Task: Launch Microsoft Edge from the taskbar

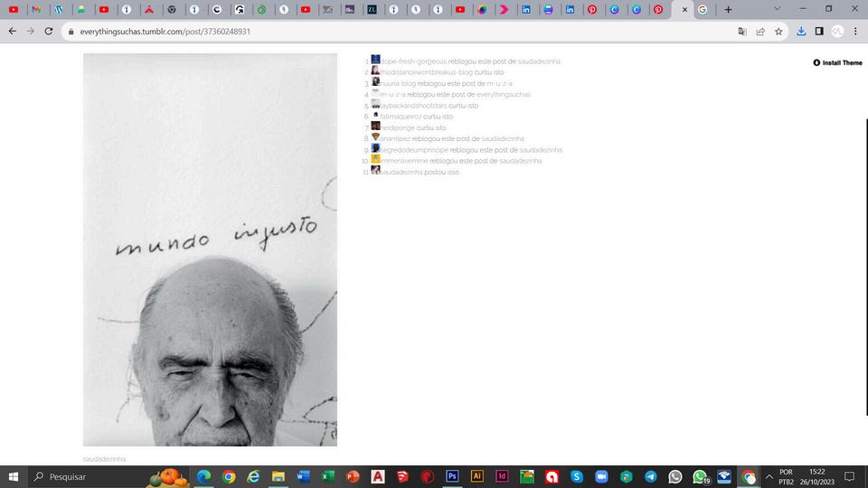Action: point(203,476)
